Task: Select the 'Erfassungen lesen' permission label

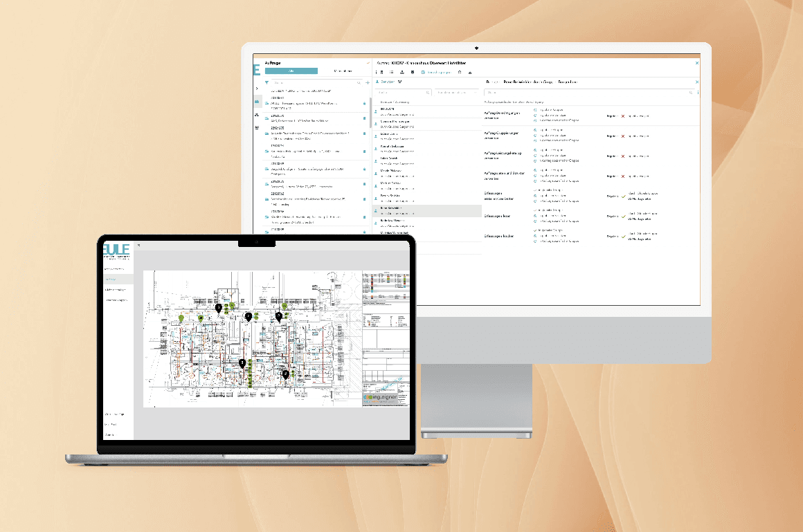Action: click(497, 216)
